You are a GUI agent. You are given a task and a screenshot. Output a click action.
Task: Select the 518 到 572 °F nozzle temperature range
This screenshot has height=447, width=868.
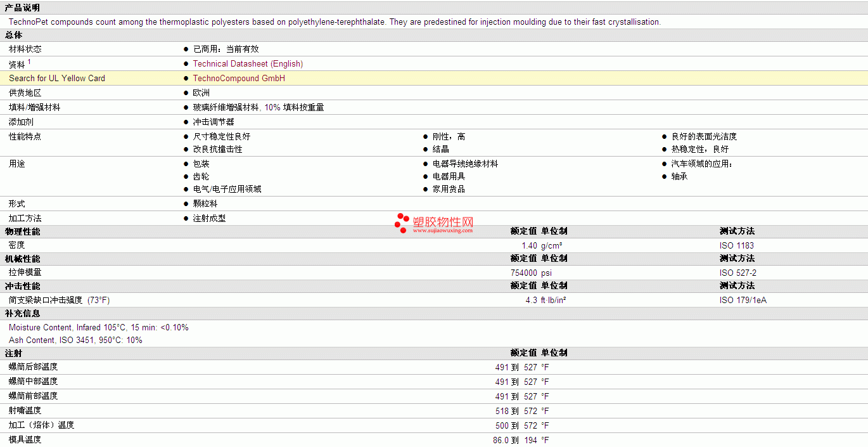(x=522, y=411)
